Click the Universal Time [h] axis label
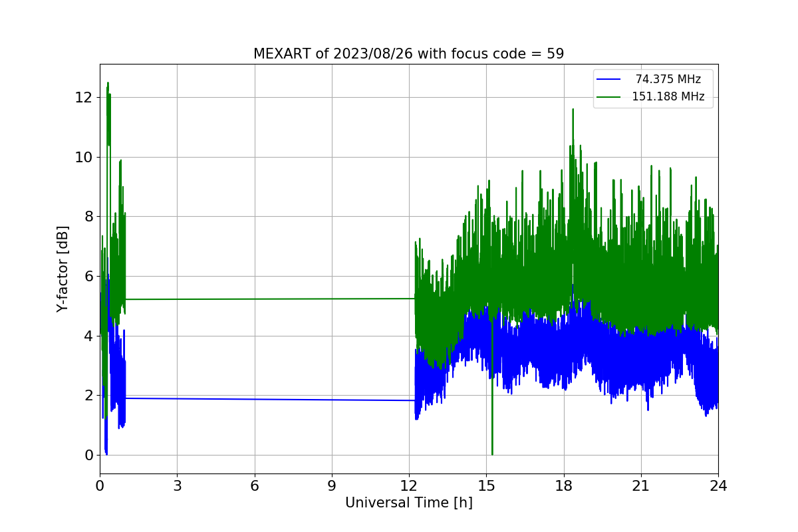 [408, 503]
